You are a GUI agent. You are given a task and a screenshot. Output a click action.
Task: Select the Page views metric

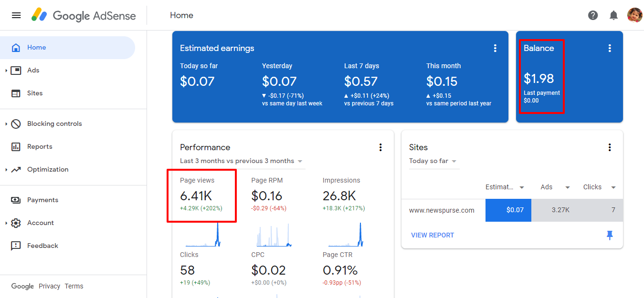pyautogui.click(x=201, y=195)
